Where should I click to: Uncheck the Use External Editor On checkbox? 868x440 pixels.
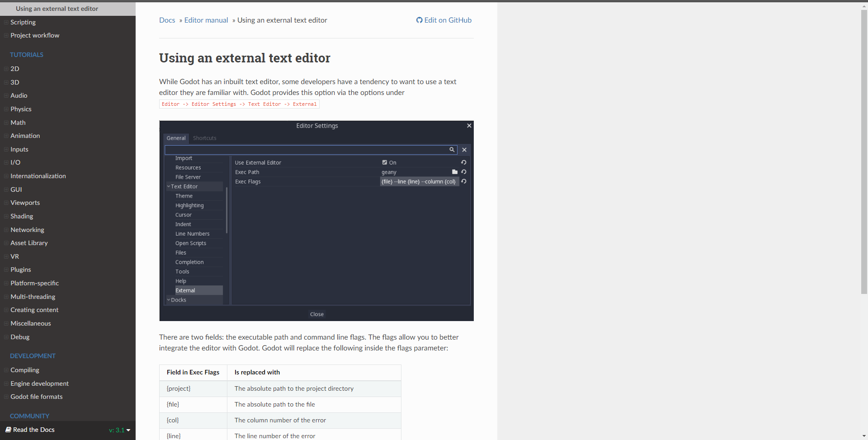pyautogui.click(x=384, y=162)
